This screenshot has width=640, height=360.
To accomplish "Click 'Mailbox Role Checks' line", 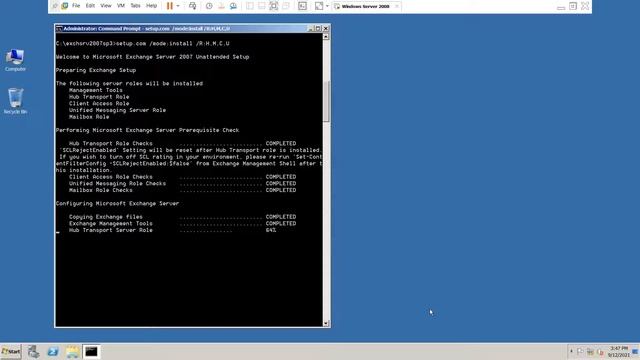I will [x=182, y=190].
